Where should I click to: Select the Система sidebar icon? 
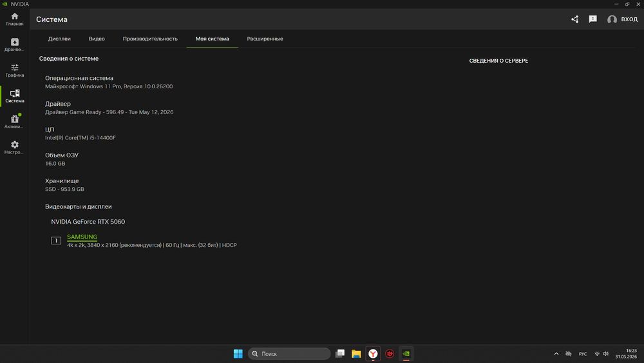pyautogui.click(x=14, y=96)
